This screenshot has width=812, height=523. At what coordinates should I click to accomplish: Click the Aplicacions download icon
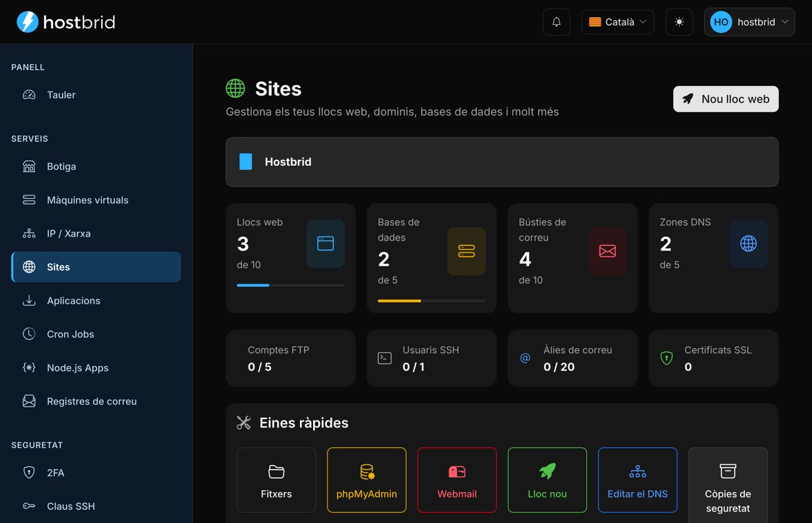tap(29, 300)
